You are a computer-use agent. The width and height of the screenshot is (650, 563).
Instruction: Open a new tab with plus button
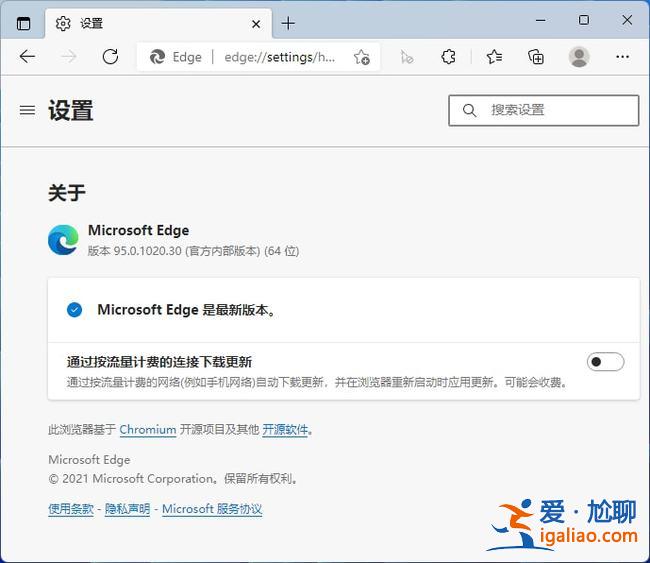[x=288, y=23]
